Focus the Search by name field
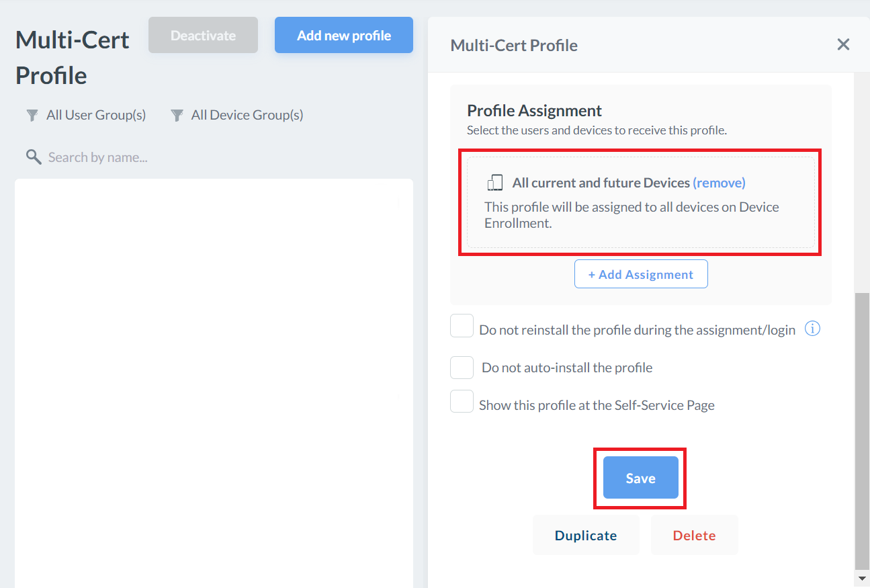This screenshot has width=870, height=588. point(202,157)
